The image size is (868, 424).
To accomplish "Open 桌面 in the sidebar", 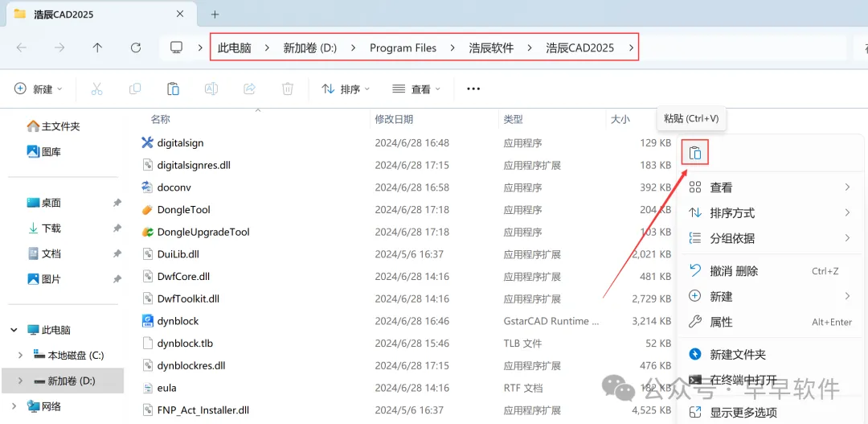I will (x=44, y=203).
